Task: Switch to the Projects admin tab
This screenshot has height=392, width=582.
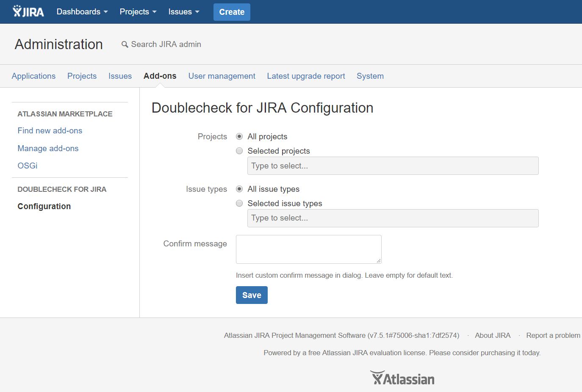Action: click(82, 76)
